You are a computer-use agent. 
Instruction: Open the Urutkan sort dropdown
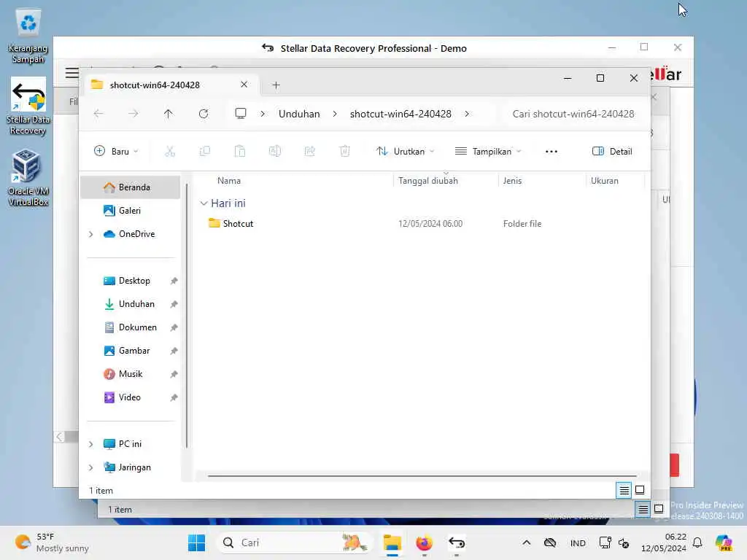(406, 152)
